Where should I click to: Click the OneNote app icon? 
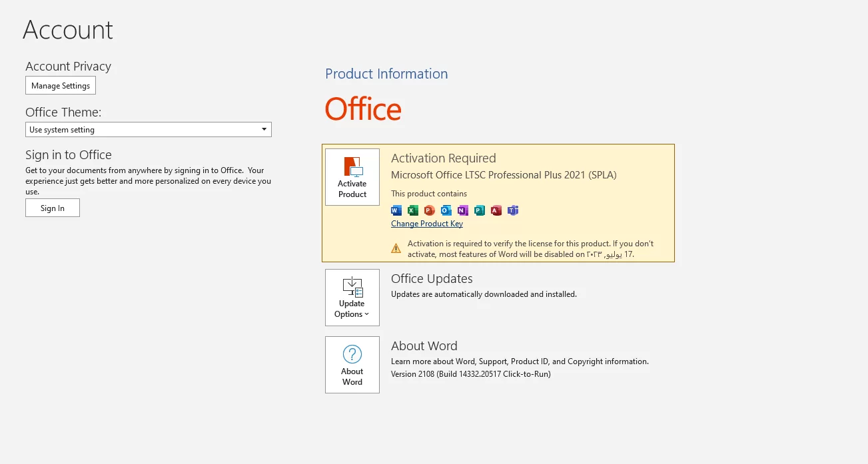463,210
